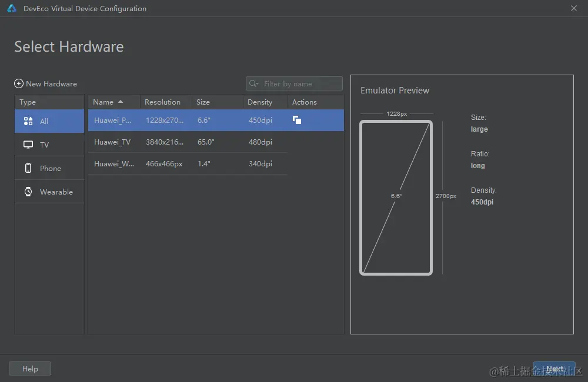Select the Phone type category

(x=49, y=168)
